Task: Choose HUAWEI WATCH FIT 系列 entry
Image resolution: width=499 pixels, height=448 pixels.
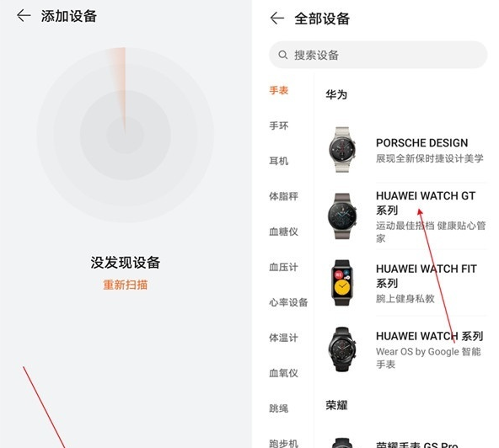Action: coord(405,283)
